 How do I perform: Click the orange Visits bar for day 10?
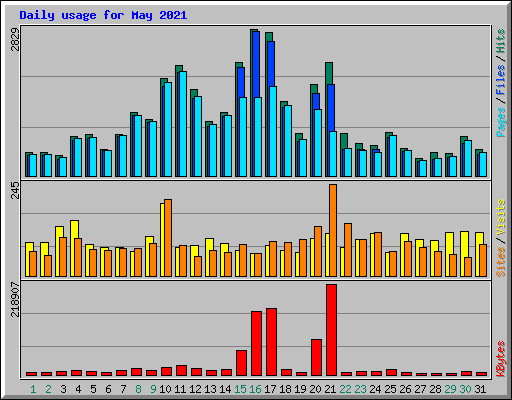(x=168, y=238)
